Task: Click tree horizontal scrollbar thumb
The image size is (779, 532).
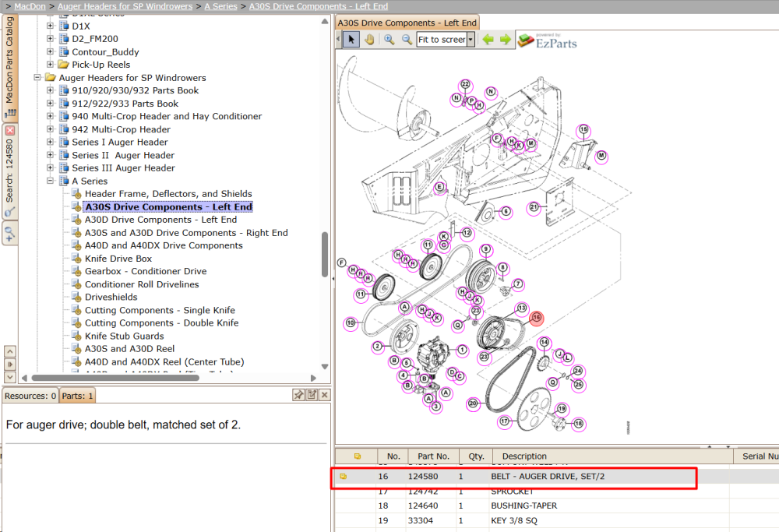Action: [115, 378]
